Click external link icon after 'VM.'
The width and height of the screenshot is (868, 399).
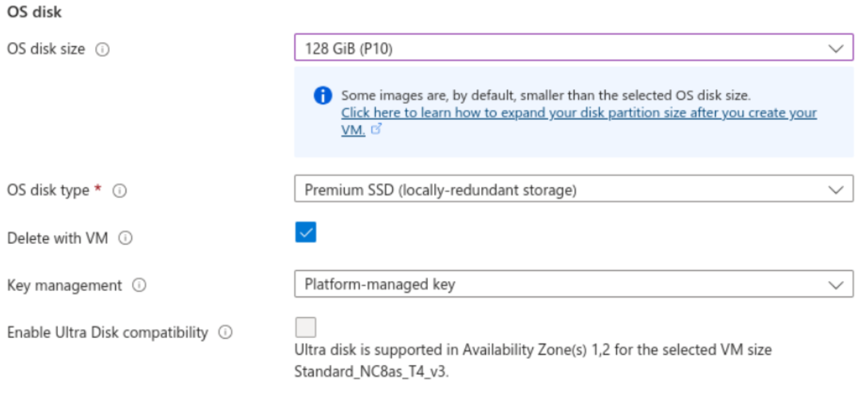(376, 129)
